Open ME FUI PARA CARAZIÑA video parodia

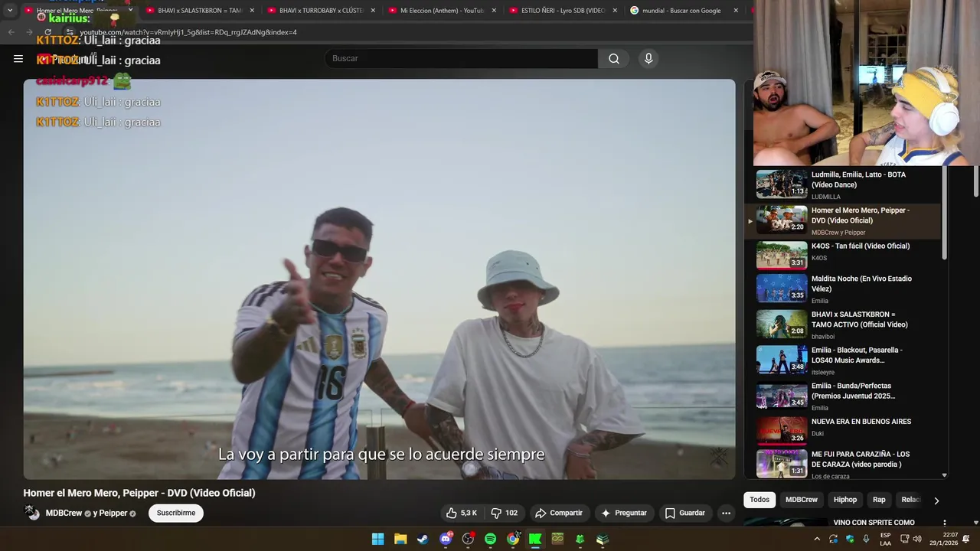click(842, 465)
